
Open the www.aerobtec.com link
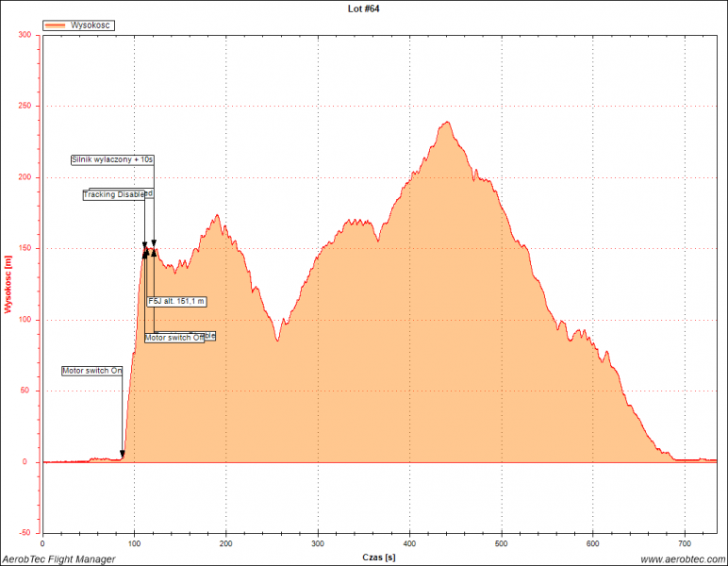(683, 559)
